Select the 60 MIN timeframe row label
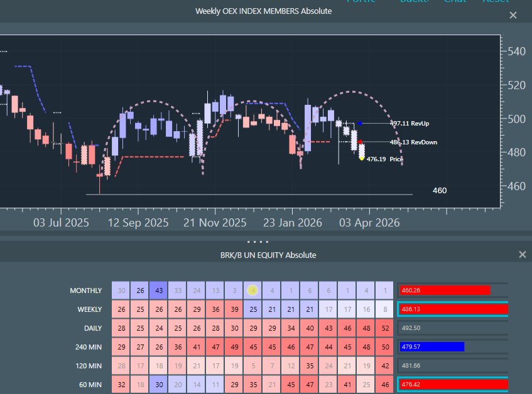 point(90,385)
